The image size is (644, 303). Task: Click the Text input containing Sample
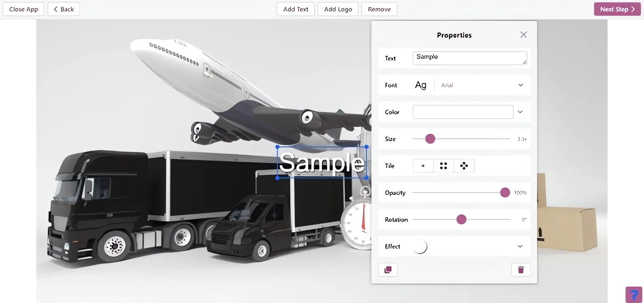tap(470, 58)
